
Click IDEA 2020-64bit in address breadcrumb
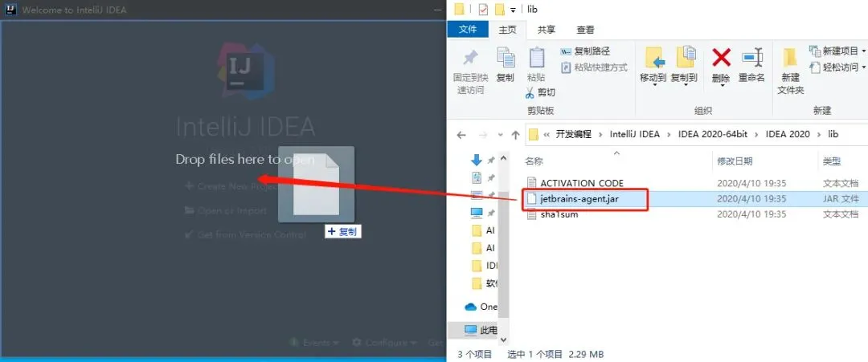713,134
